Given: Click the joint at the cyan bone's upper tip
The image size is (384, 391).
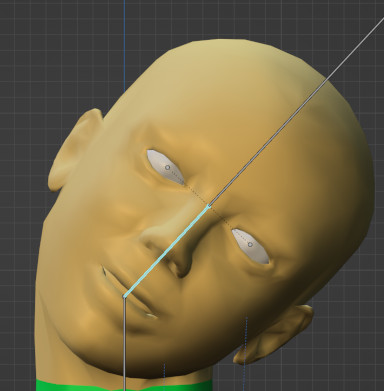Looking at the screenshot, I should (x=209, y=206).
